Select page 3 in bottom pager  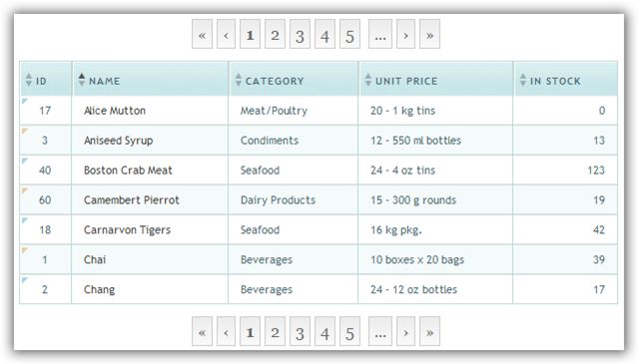[x=300, y=331]
